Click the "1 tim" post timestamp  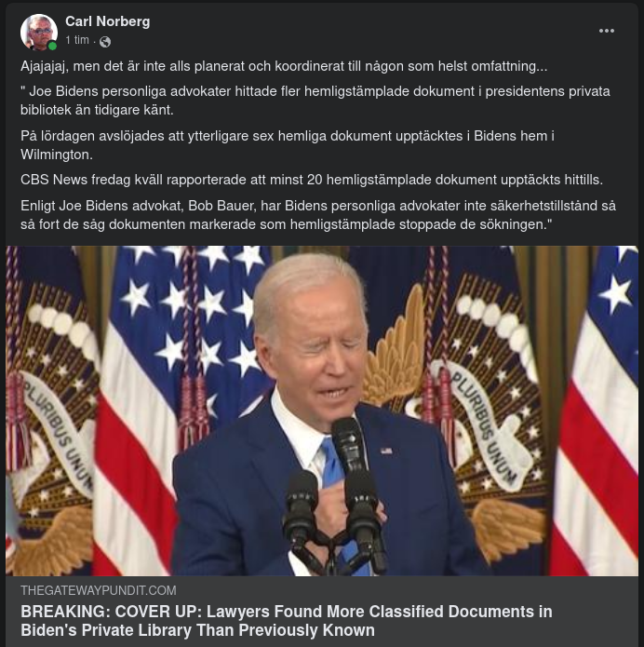[x=77, y=41]
